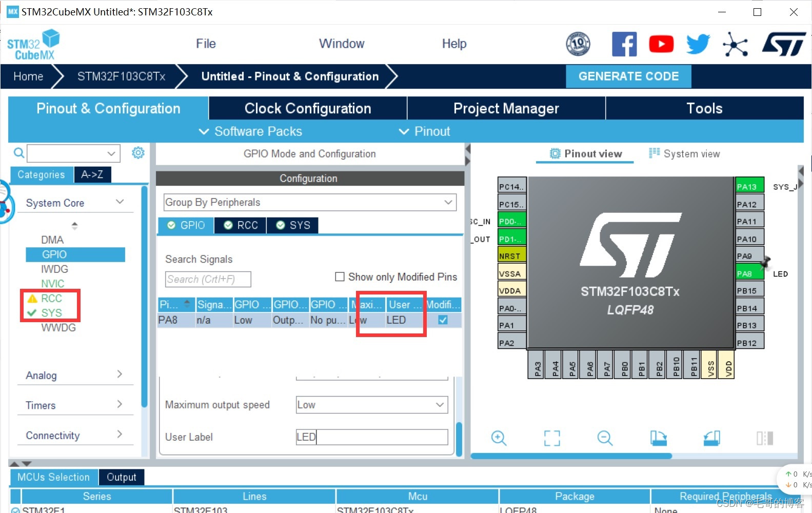Go to Home breadcrumb

[x=28, y=76]
